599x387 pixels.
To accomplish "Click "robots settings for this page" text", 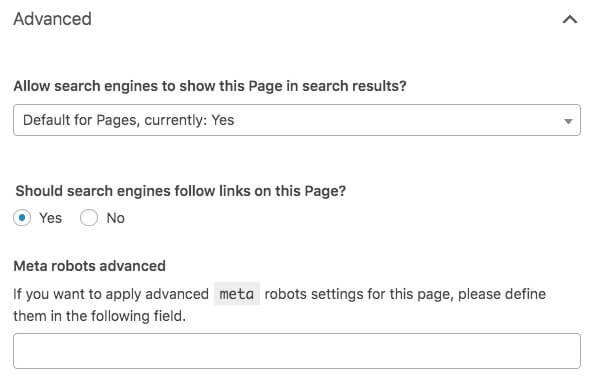I will (x=358, y=294).
